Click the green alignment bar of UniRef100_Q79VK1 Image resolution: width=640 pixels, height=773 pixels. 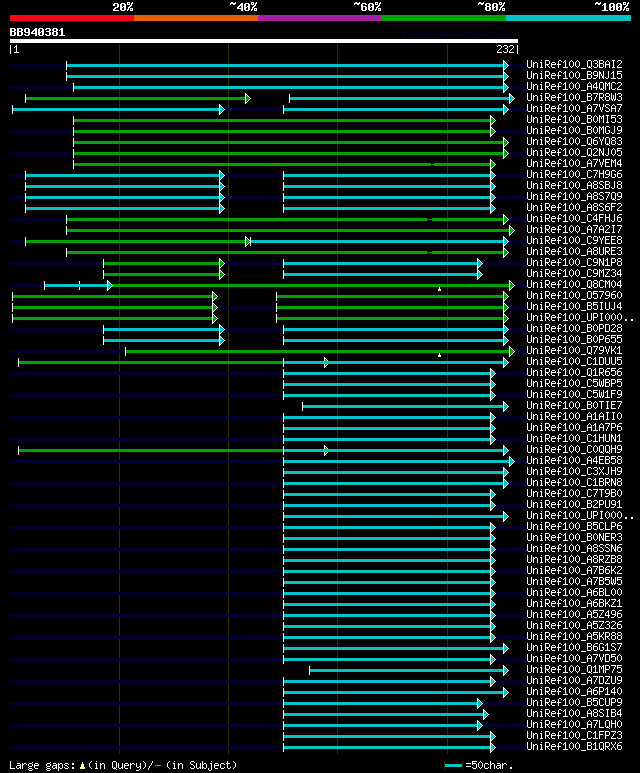click(x=318, y=351)
